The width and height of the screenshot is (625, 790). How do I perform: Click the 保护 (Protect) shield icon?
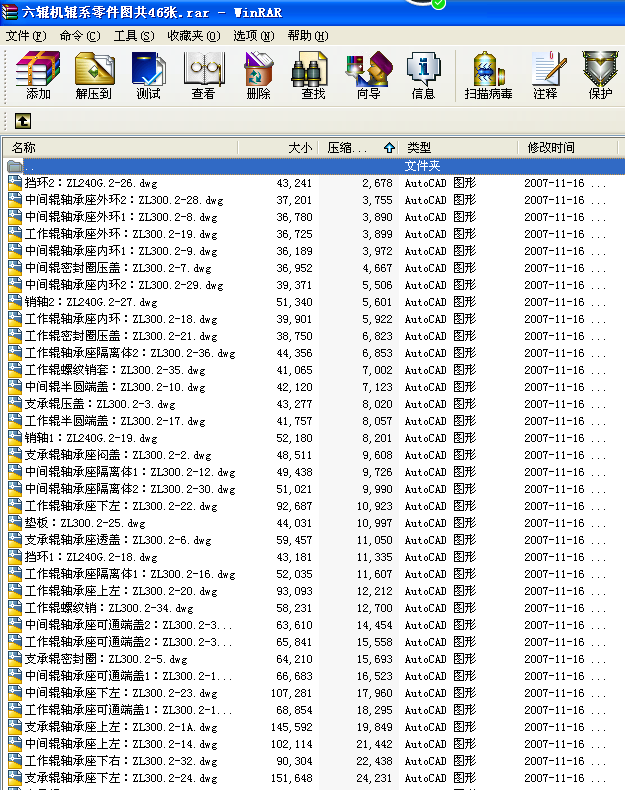600,75
